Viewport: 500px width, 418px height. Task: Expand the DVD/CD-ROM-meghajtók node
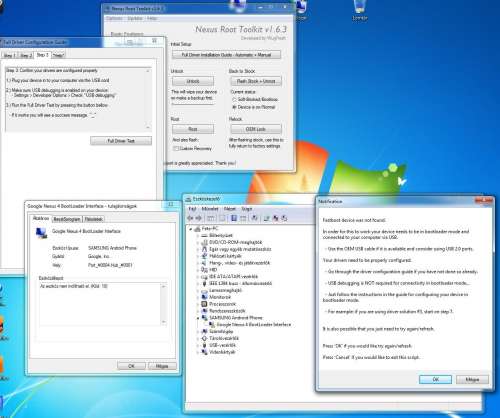[x=198, y=243]
